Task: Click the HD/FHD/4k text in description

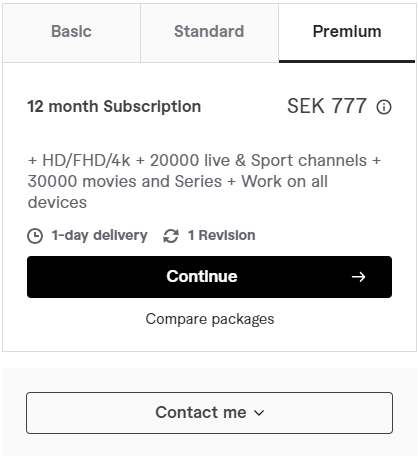Action: [x=86, y=160]
